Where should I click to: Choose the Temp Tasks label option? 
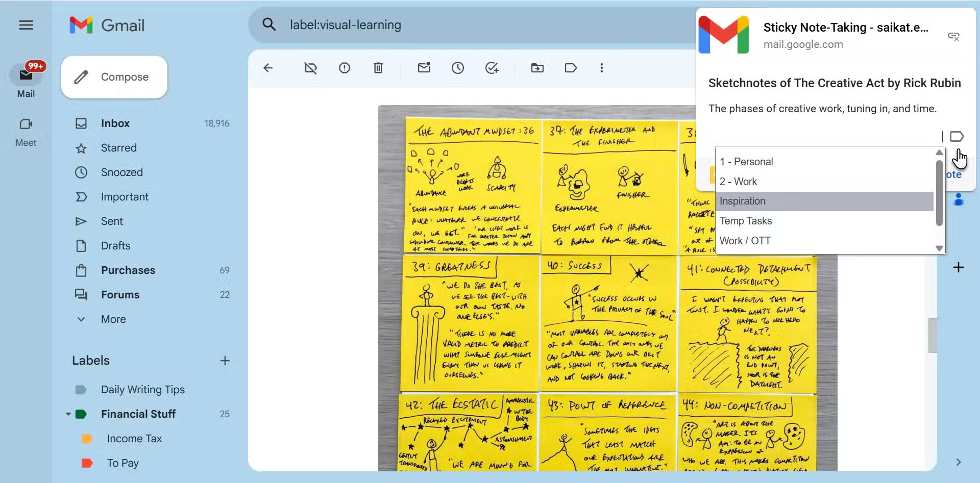click(824, 221)
